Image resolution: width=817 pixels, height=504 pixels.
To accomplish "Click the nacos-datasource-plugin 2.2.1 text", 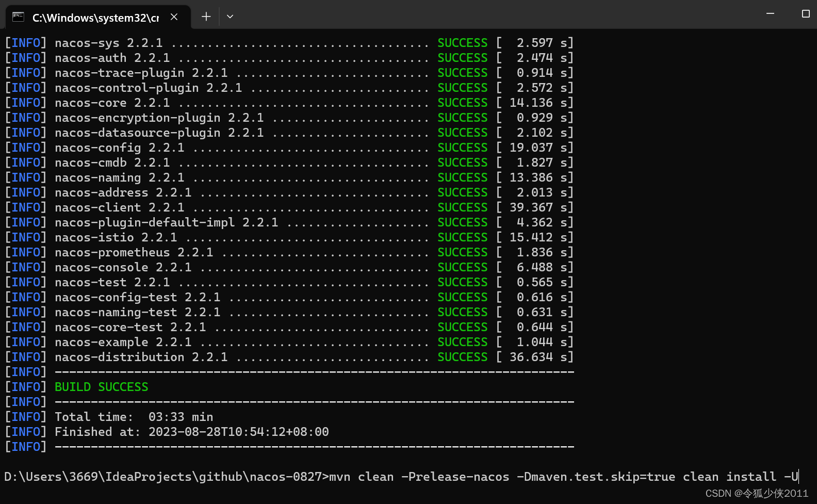I will pyautogui.click(x=159, y=133).
